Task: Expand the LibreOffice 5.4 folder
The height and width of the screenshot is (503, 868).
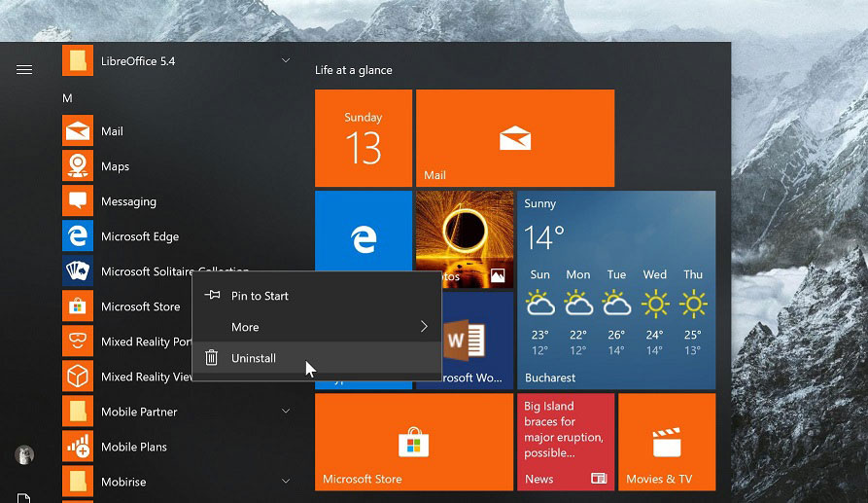Action: [286, 61]
